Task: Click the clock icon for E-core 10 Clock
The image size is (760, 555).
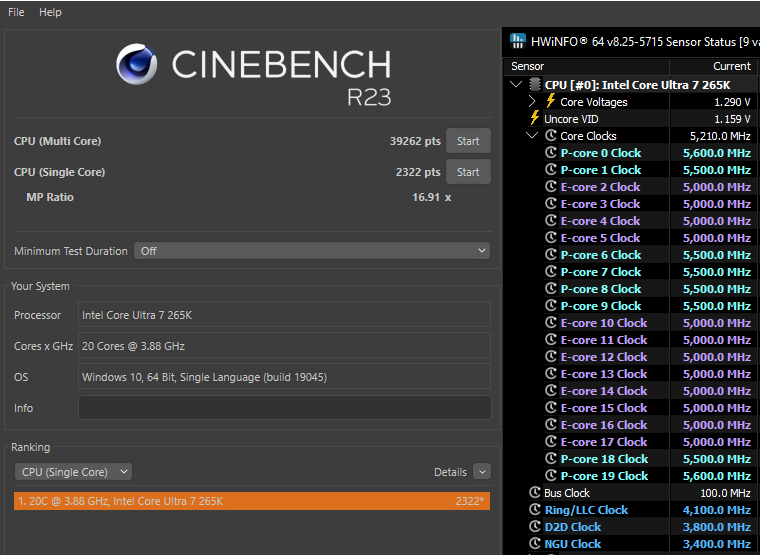Action: point(550,322)
